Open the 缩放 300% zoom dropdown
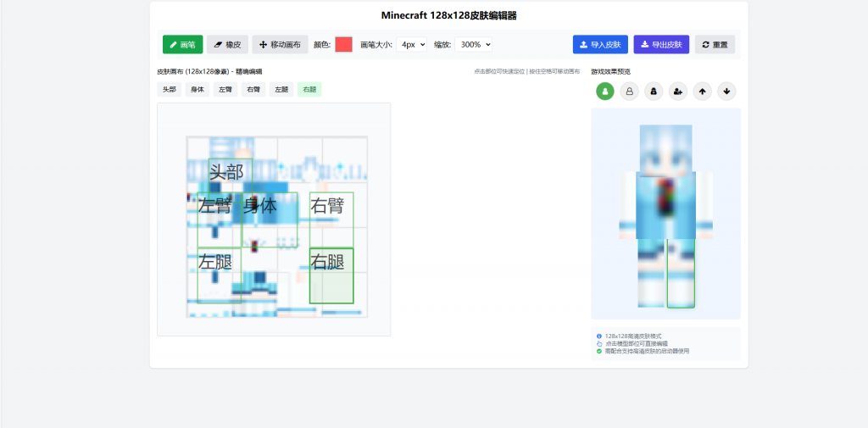 (473, 44)
